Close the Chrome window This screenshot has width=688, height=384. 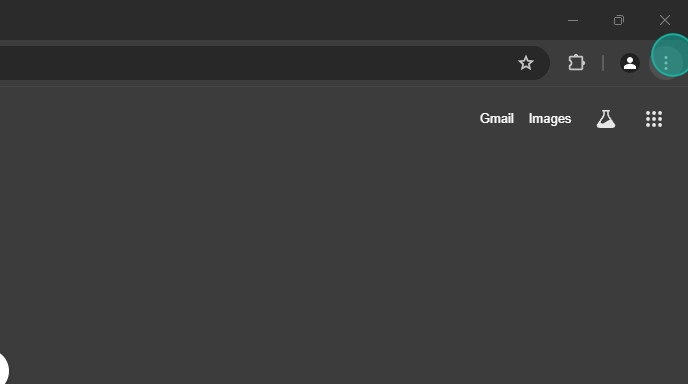point(665,20)
